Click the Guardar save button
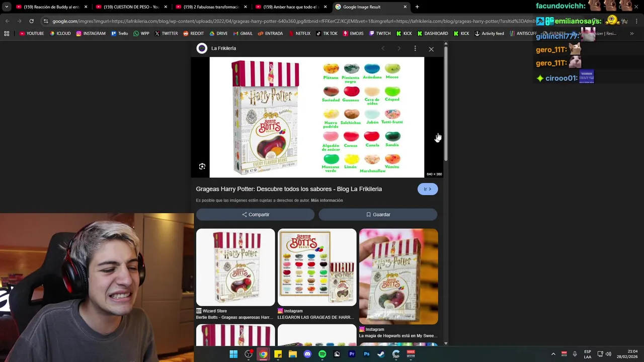This screenshot has height=362, width=644. coord(378,214)
